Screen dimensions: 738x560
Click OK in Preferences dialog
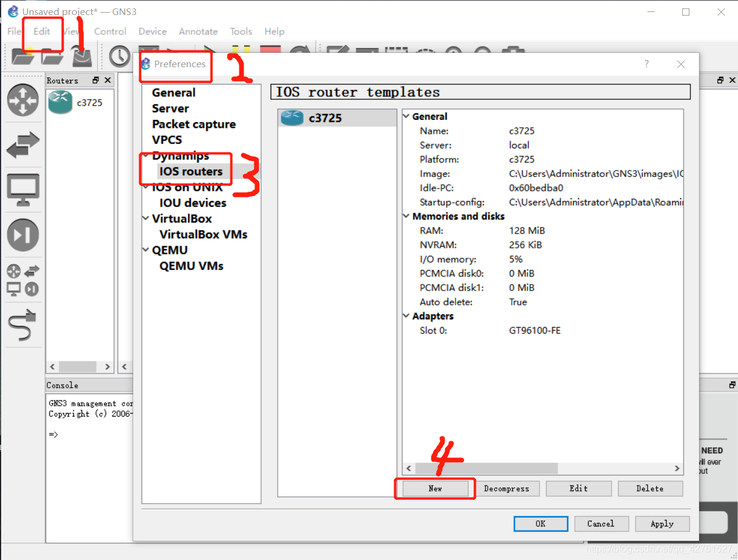[x=541, y=524]
